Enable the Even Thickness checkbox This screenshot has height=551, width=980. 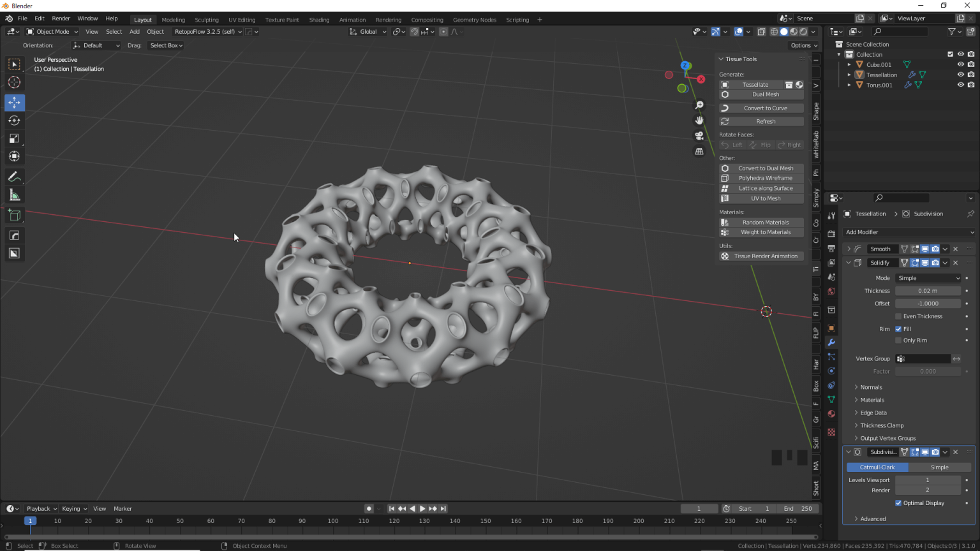(x=898, y=316)
